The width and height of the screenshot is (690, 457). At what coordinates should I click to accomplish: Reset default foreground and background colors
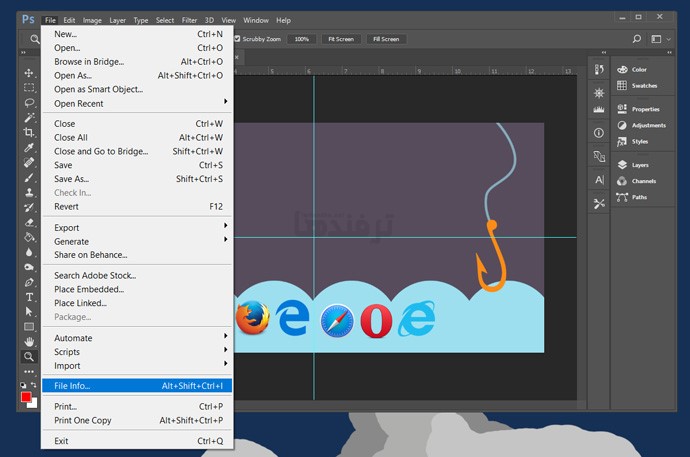23,385
